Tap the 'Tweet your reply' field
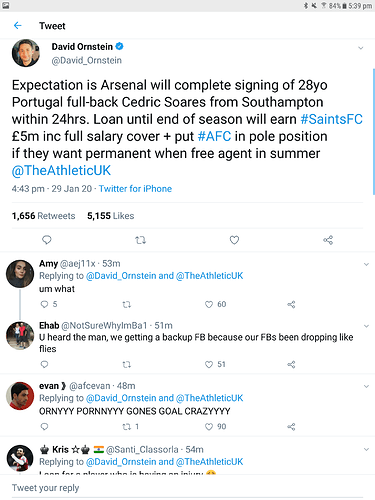375x500 pixels. (x=187, y=488)
